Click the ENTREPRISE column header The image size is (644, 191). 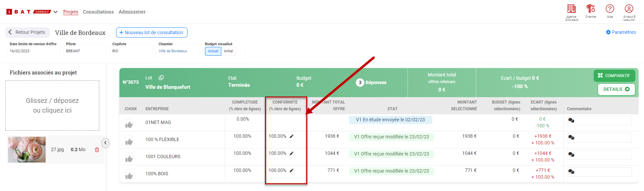tap(157, 109)
